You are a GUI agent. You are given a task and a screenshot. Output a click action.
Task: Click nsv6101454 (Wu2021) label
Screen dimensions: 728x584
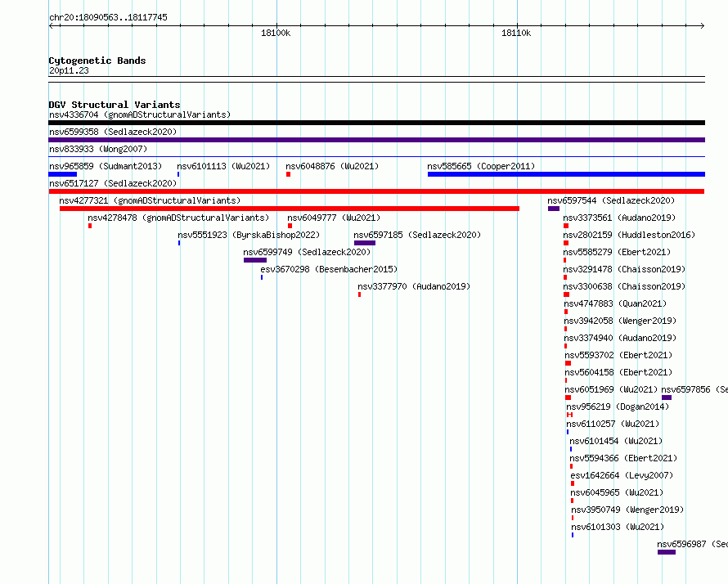pos(616,441)
